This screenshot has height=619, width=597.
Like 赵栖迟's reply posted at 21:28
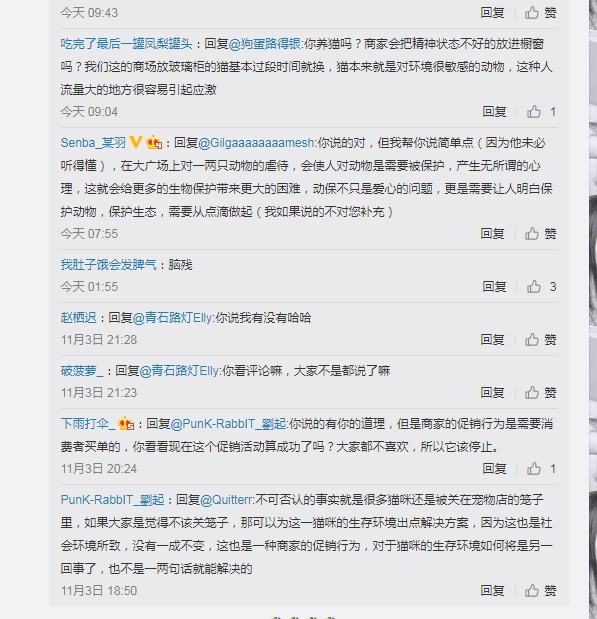pyautogui.click(x=540, y=340)
